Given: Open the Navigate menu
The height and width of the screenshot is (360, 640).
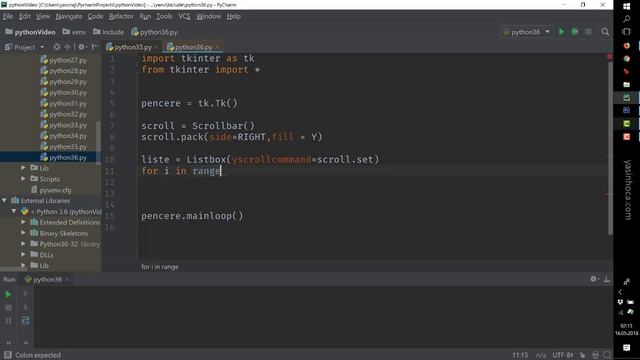Looking at the screenshot, I should coord(69,16).
